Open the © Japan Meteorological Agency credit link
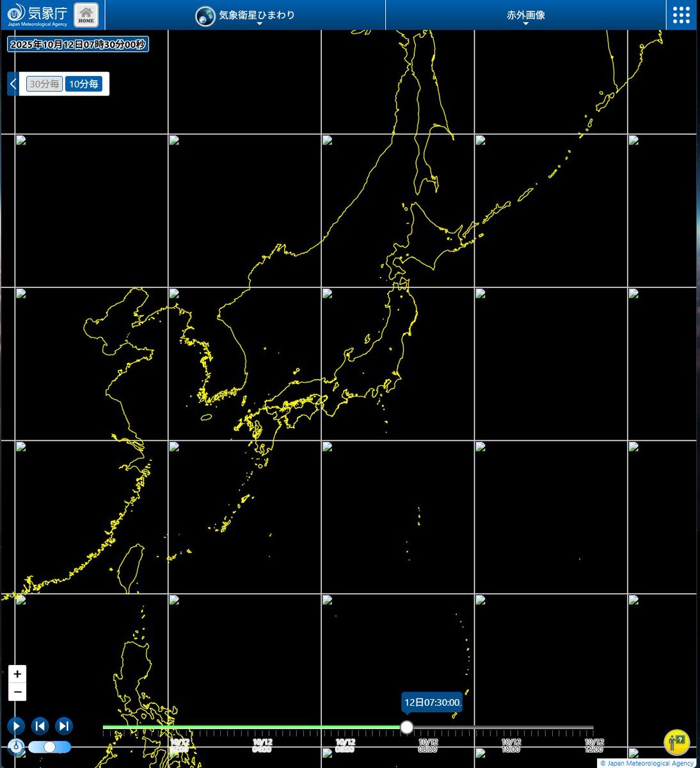The width and height of the screenshot is (700, 768). click(x=647, y=763)
